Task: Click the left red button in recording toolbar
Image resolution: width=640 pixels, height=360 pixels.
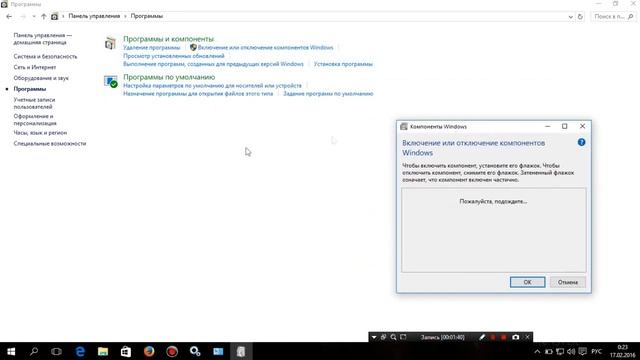Action: (x=493, y=337)
